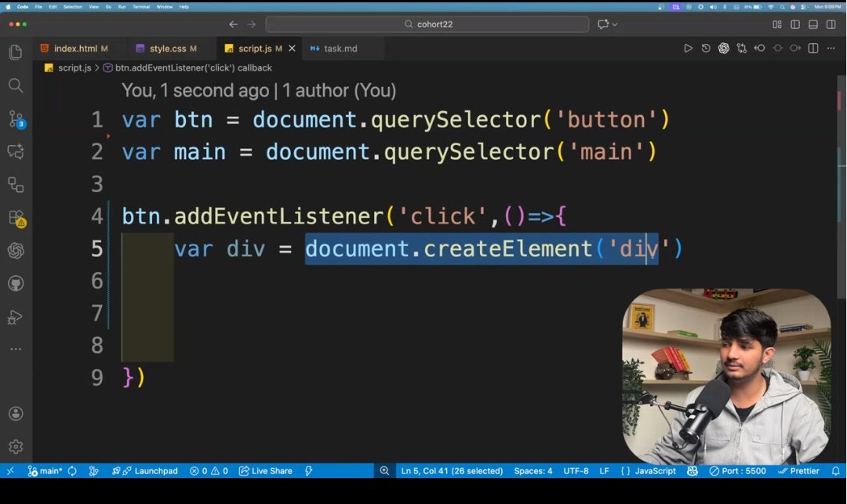The width and height of the screenshot is (847, 504).
Task: Customize layout icon in title bar
Action: tap(777, 24)
